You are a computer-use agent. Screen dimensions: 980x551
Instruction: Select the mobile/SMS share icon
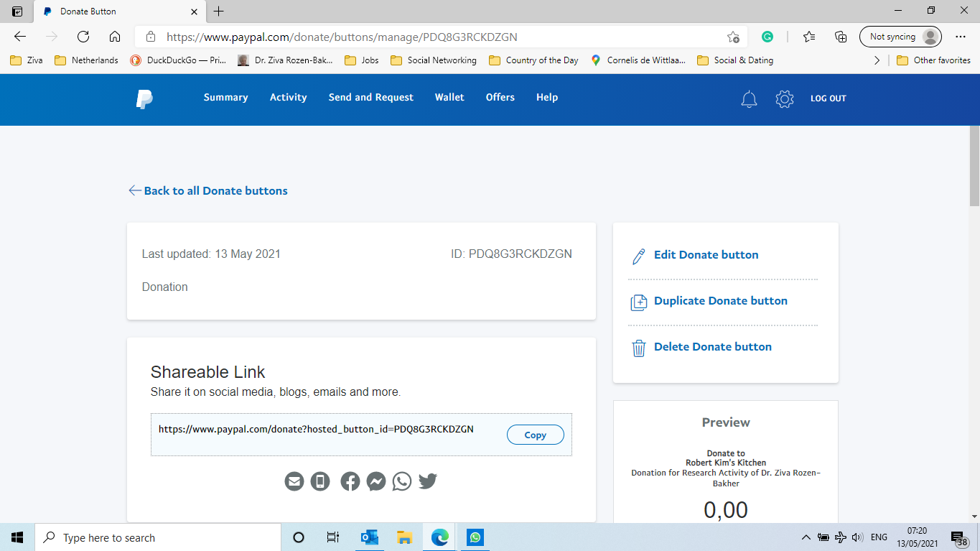point(320,481)
